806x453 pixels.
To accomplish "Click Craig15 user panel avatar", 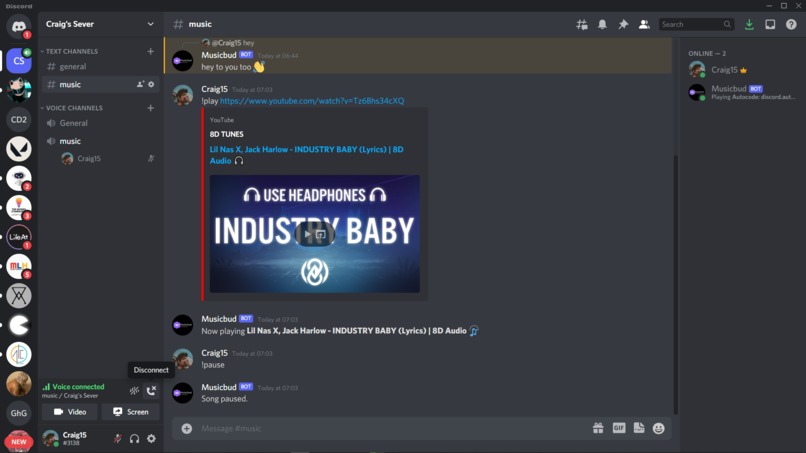I will coord(50,439).
